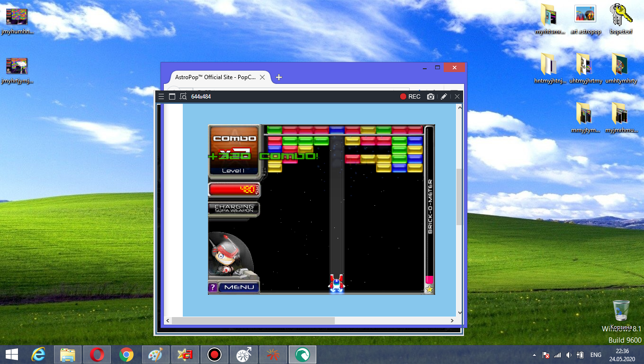Screen dimensions: 644x364
Task: Click the robot pilot character portrait
Action: click(x=231, y=255)
